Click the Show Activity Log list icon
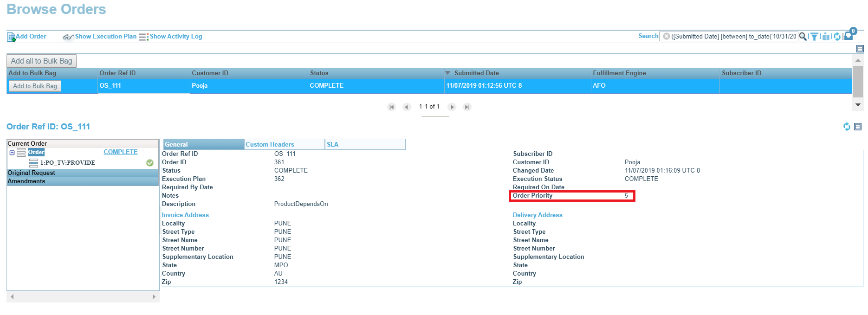Screen dimensions: 868x315 click(144, 37)
